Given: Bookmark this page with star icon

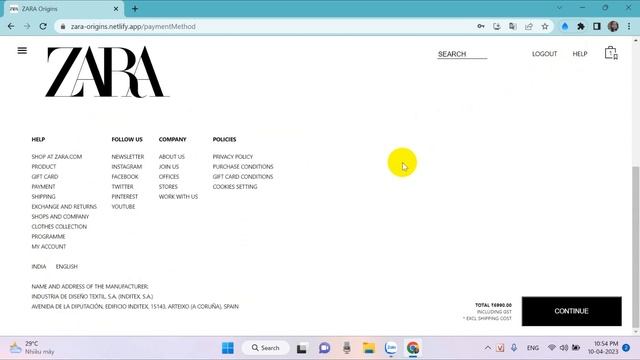Looking at the screenshot, I should coord(545,27).
